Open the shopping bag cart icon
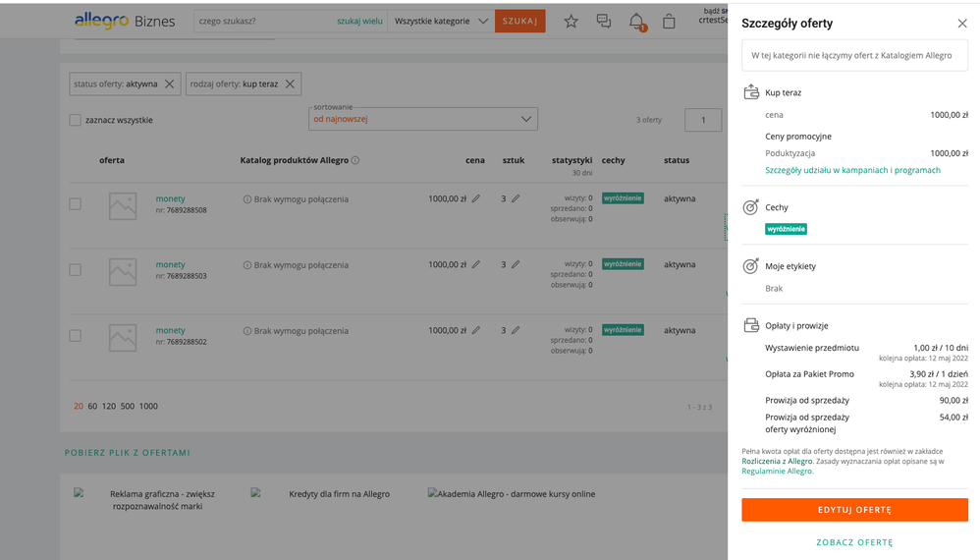This screenshot has width=980, height=560. click(669, 22)
